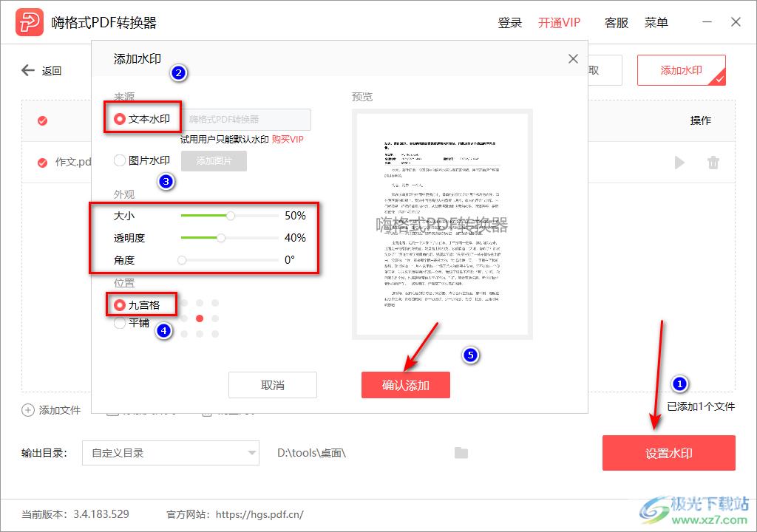Choose the center dot in nine-grid
Image resolution: width=757 pixels, height=532 pixels.
(x=200, y=318)
